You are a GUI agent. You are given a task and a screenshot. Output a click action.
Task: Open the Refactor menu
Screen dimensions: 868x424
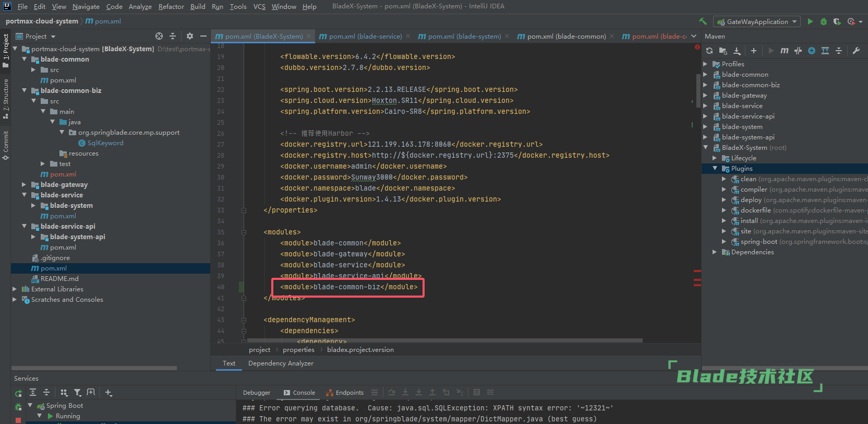click(x=171, y=6)
